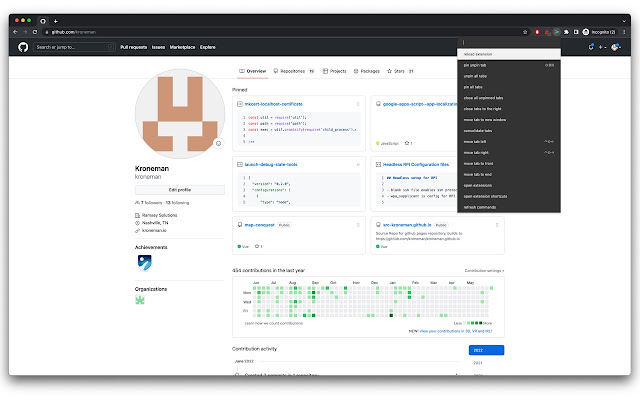Open the Chrome three-dot menu
Screen dimensions: 640x400
[624, 32]
